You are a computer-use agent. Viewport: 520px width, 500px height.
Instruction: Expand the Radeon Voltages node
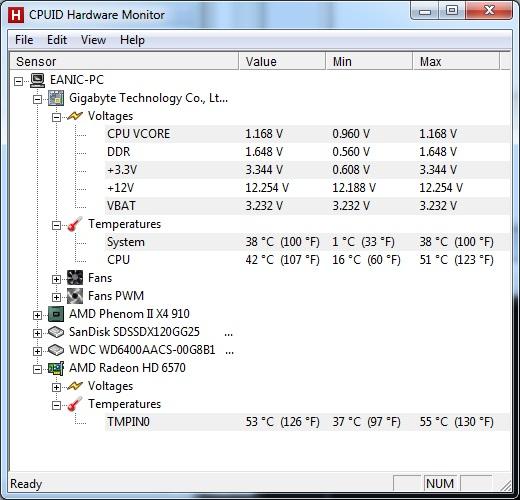point(56,387)
